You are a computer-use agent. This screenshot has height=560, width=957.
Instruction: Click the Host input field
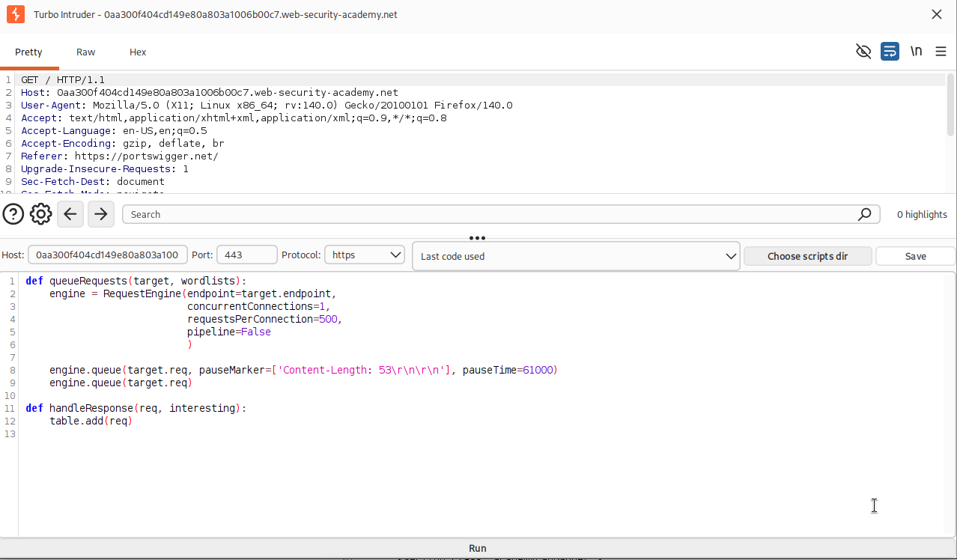pyautogui.click(x=108, y=255)
